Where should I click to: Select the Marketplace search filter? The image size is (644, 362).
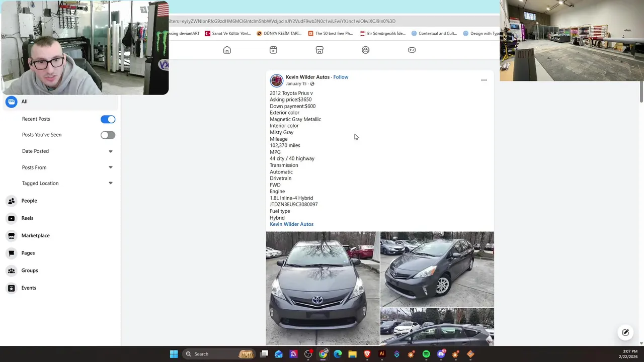pos(60,235)
